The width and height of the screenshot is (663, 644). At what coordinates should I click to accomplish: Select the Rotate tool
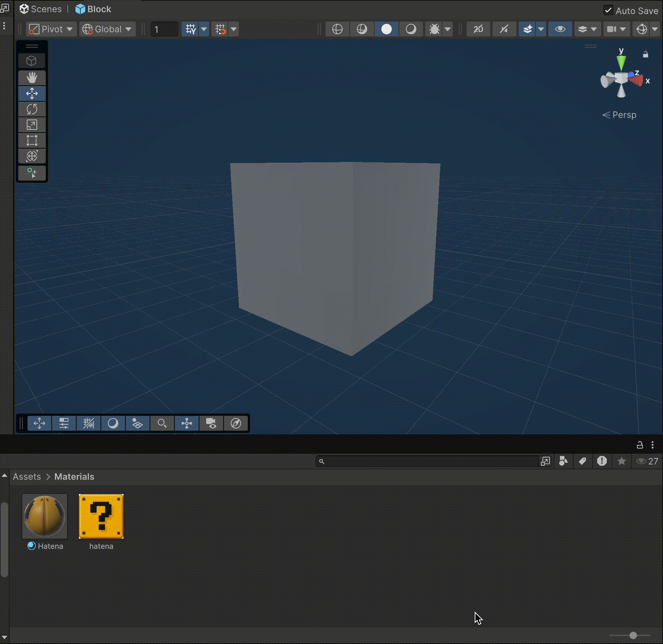[x=32, y=109]
